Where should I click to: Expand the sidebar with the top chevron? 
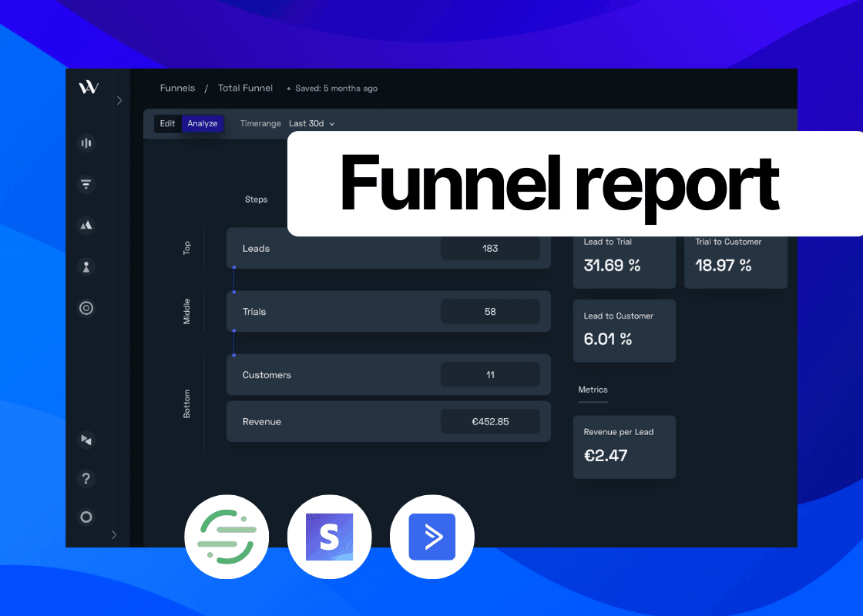click(119, 100)
